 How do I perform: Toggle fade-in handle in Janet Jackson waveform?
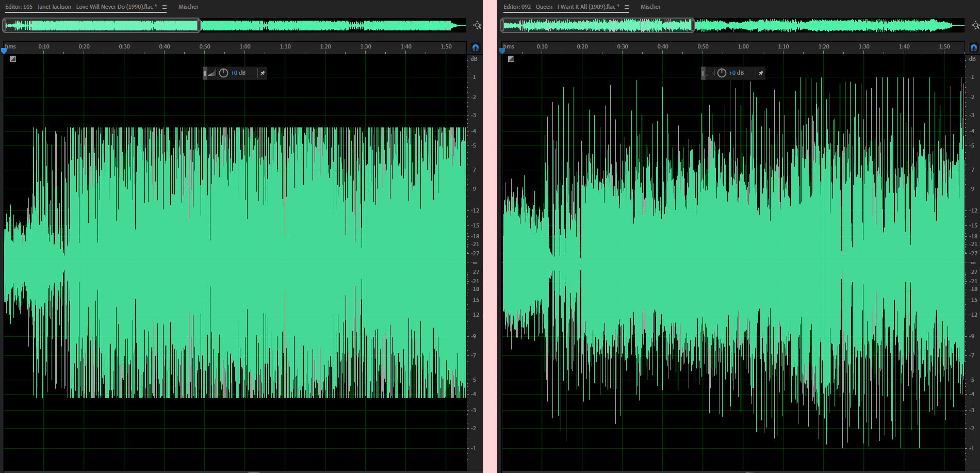tap(13, 59)
